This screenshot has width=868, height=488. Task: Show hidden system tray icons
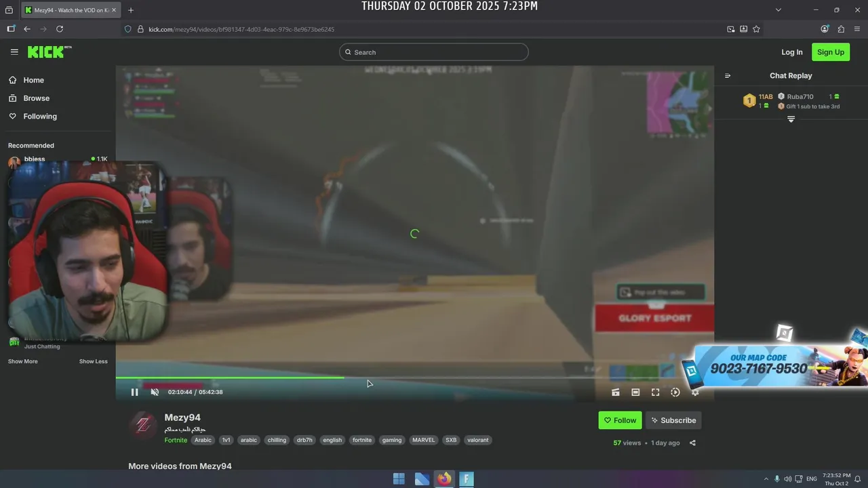click(x=766, y=479)
